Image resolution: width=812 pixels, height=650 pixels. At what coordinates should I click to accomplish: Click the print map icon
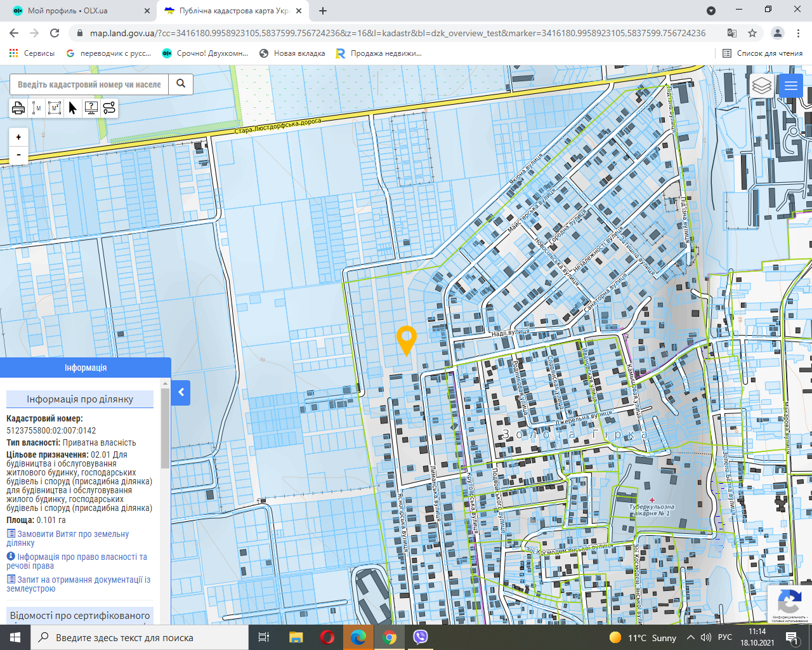pos(18,108)
